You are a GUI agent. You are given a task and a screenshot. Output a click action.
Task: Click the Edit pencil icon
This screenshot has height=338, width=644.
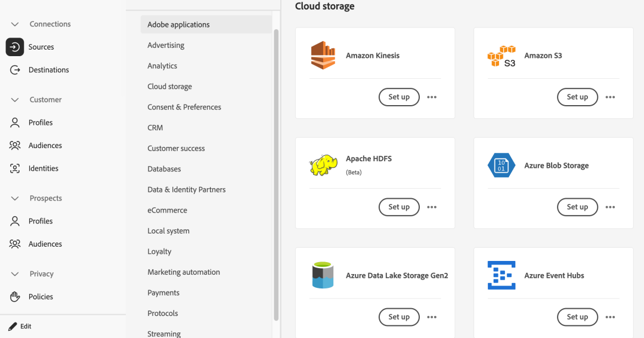point(13,327)
